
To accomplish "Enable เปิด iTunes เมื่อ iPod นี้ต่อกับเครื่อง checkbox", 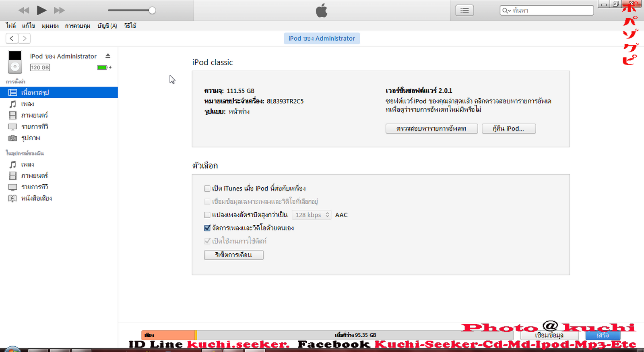I will (207, 188).
